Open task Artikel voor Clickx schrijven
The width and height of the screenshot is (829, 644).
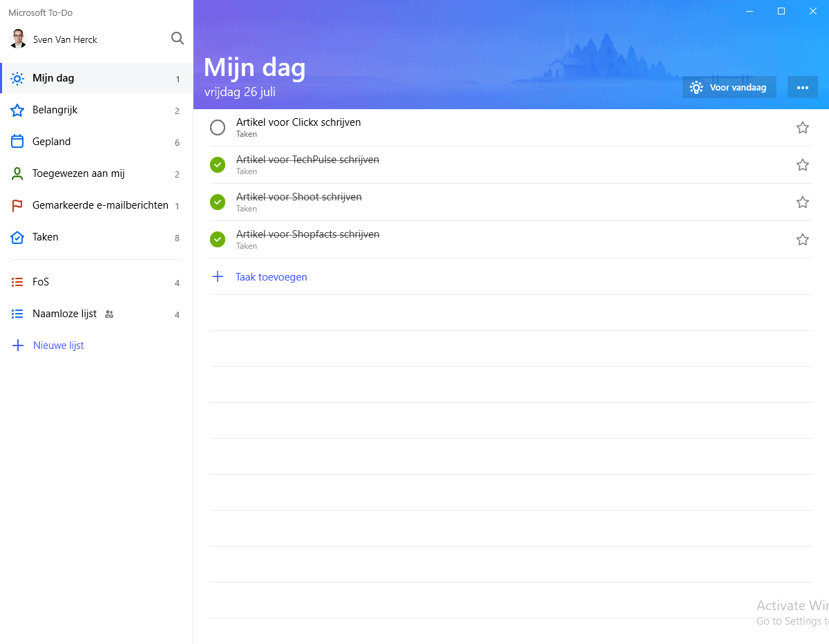tap(511, 128)
